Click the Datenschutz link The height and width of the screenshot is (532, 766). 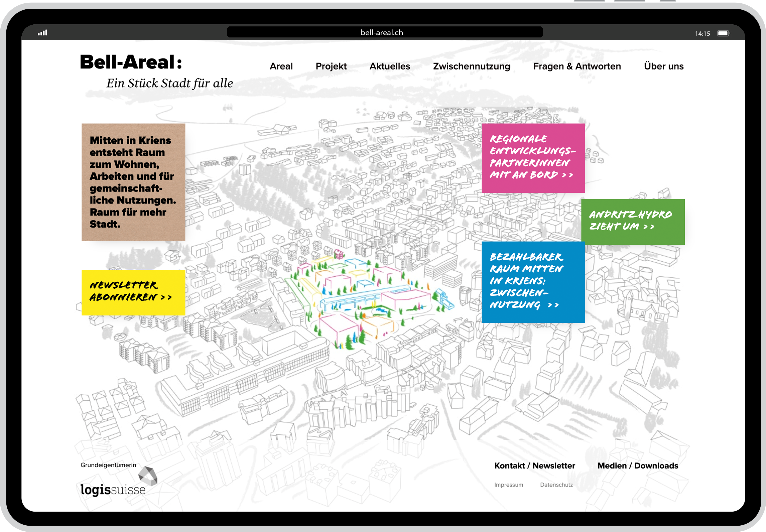point(556,485)
